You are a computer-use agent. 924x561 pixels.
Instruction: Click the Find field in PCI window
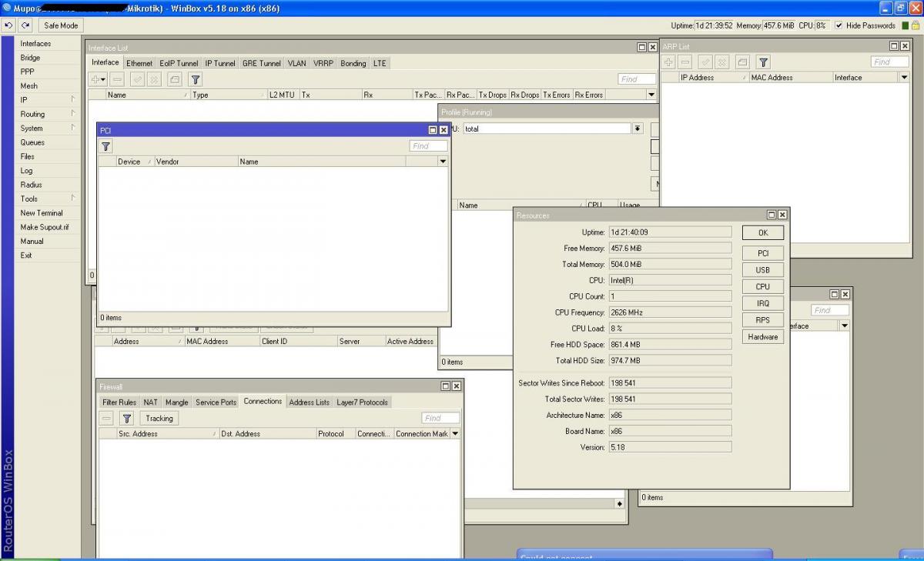pos(428,146)
